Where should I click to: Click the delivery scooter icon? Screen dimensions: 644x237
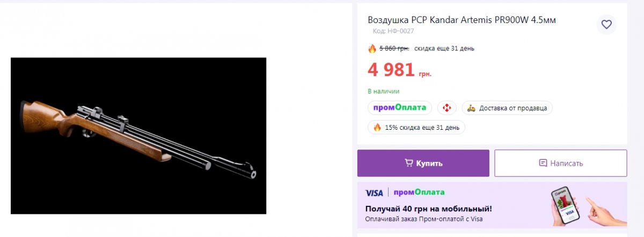pyautogui.click(x=471, y=108)
